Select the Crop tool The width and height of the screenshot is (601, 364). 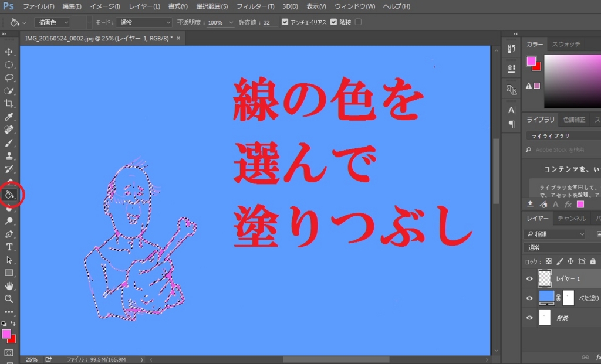pyautogui.click(x=9, y=104)
